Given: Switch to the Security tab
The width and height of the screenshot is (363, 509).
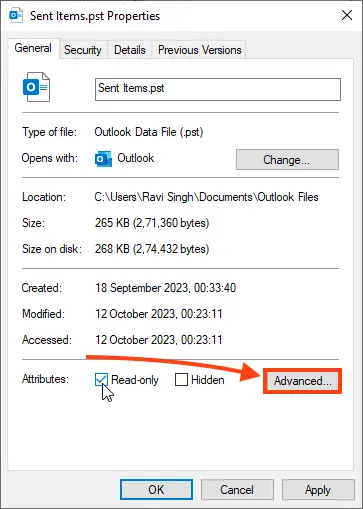Looking at the screenshot, I should pyautogui.click(x=83, y=50).
